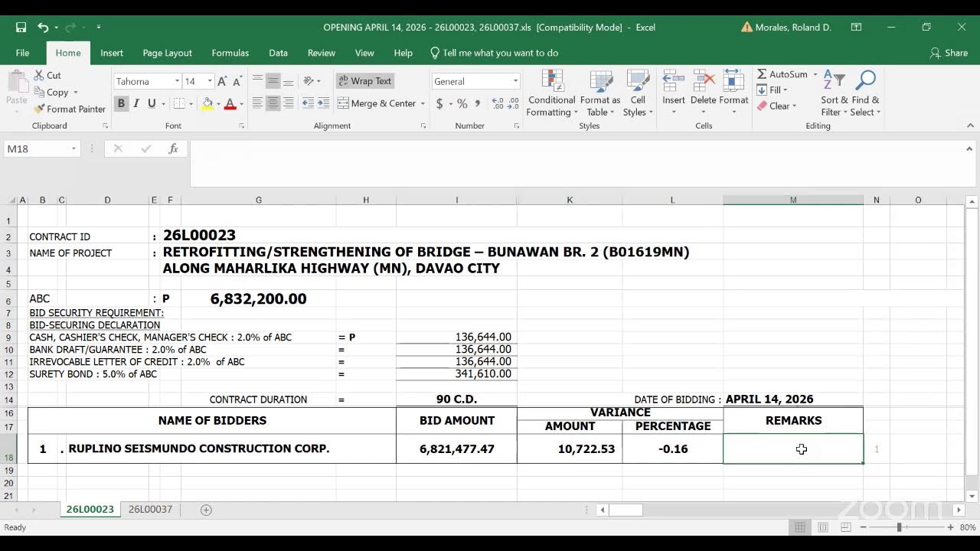Switch to the Insert tab

[112, 53]
